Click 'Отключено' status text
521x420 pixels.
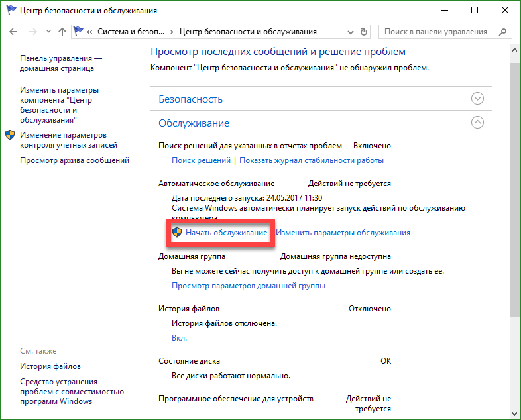point(370,309)
